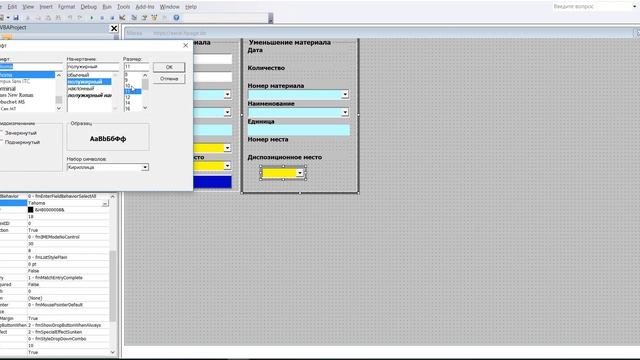Click the ellipsis button on the Tahoma font row
Viewport: 640px width, 360px height.
[x=105, y=203]
